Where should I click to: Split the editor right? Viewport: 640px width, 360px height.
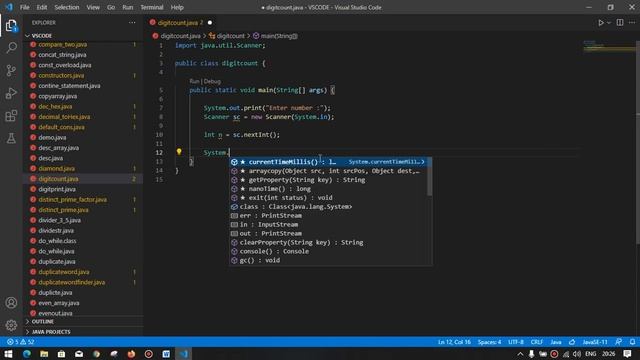click(x=620, y=23)
